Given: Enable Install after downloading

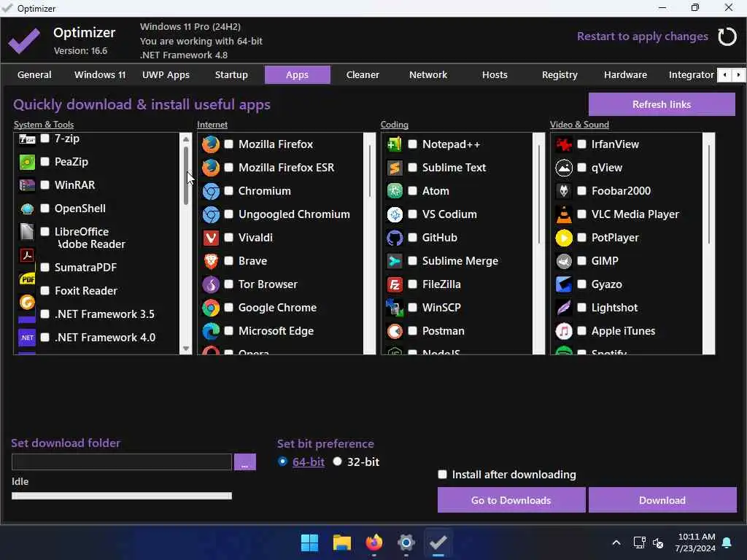Looking at the screenshot, I should tap(443, 474).
